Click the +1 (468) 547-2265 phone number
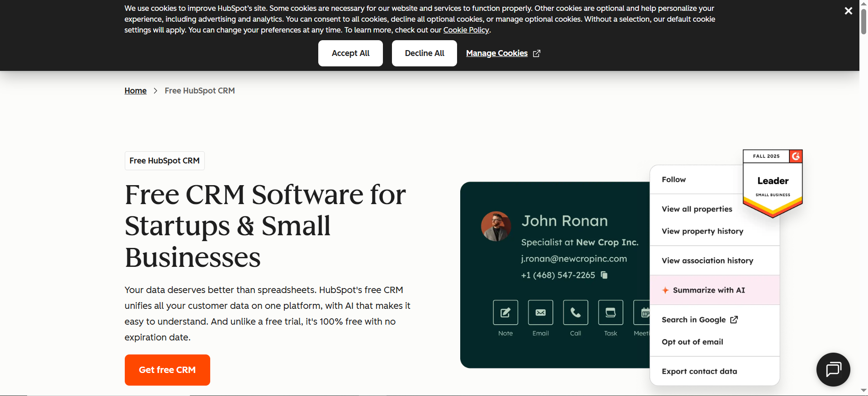868x396 pixels. 558,275
